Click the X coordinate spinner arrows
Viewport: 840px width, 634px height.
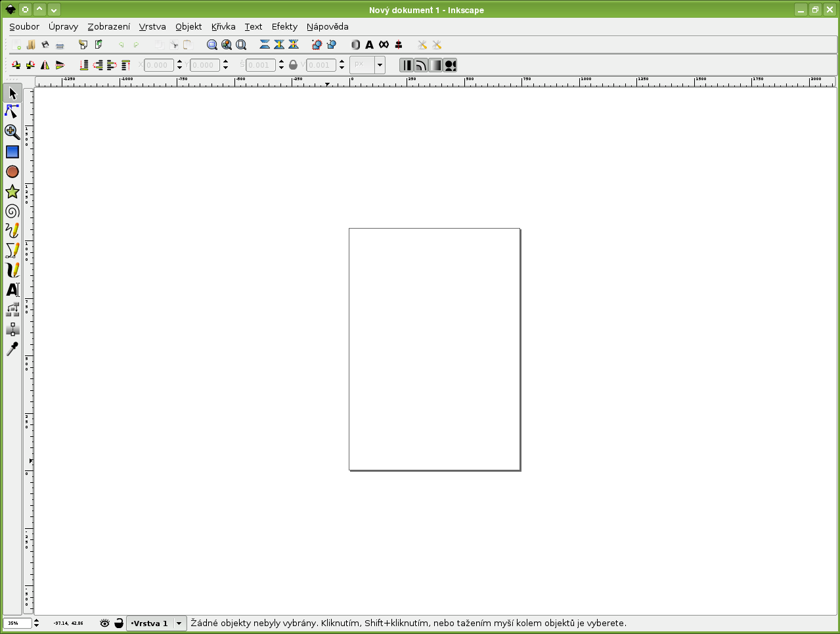[x=179, y=65]
